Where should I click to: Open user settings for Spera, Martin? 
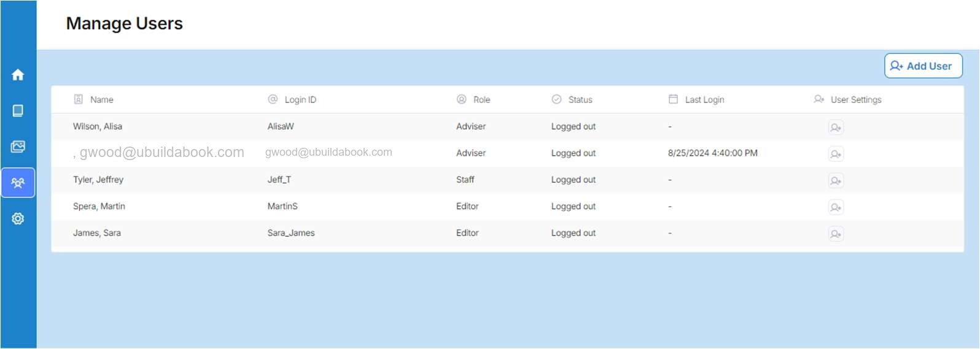(x=835, y=207)
